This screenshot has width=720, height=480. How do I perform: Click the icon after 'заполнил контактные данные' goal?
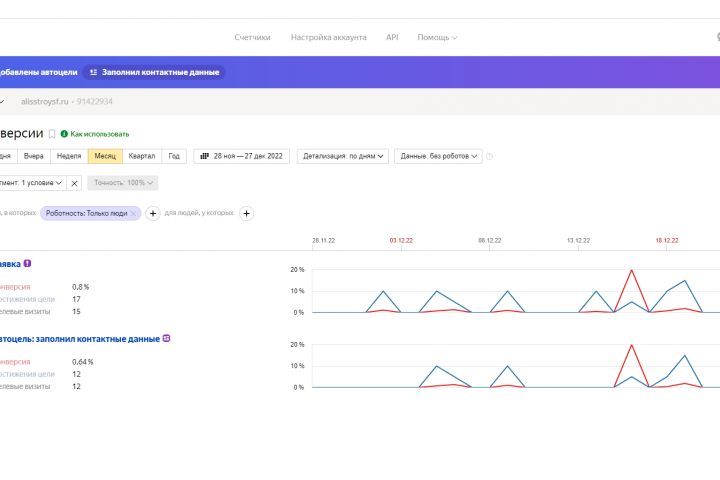(x=166, y=338)
